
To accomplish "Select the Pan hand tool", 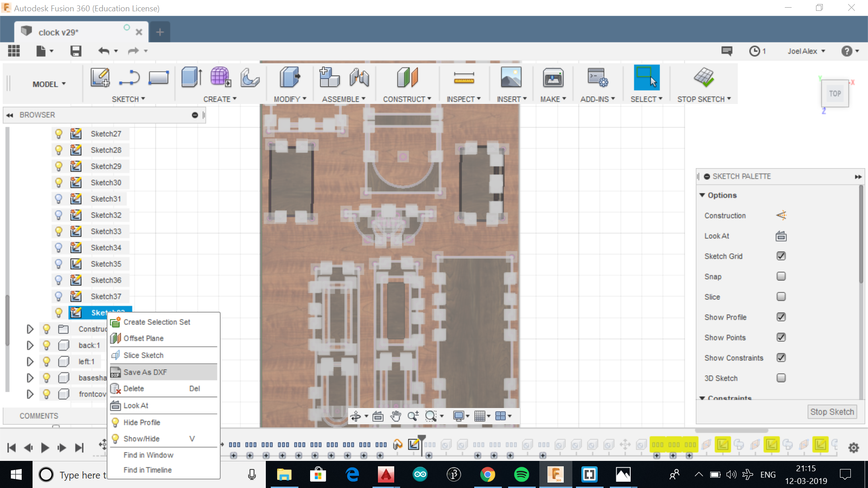I will tap(396, 416).
